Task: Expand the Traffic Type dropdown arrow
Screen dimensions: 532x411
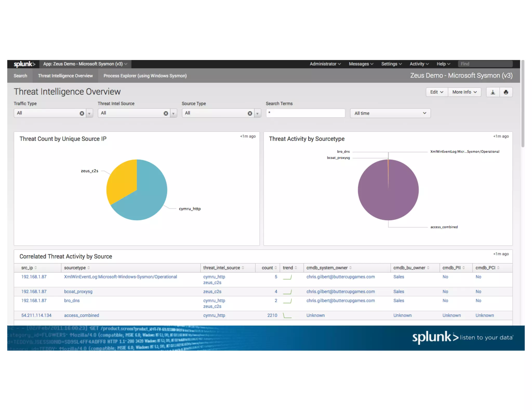Action: (89, 114)
